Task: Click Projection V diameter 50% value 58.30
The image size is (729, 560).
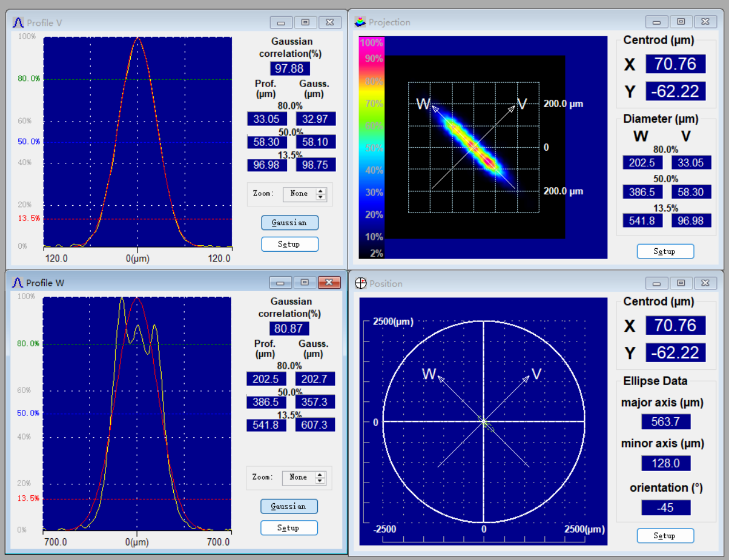Action: (x=691, y=192)
